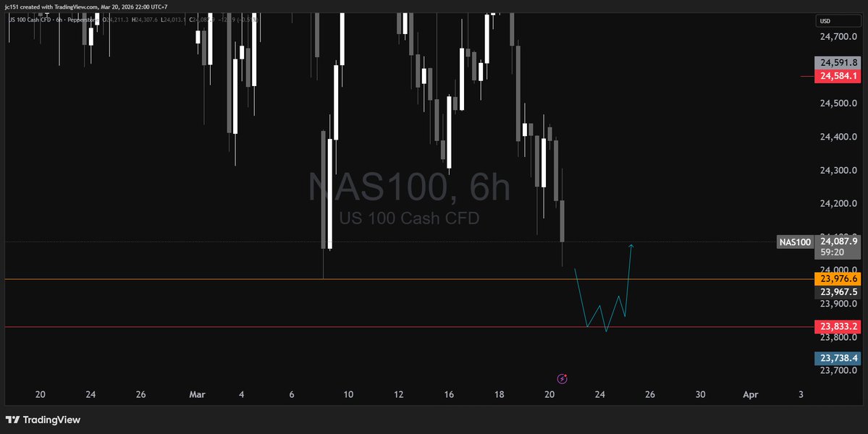Image resolution: width=868 pixels, height=434 pixels.
Task: Select the gray 24,591.8 price label
Action: click(x=838, y=62)
